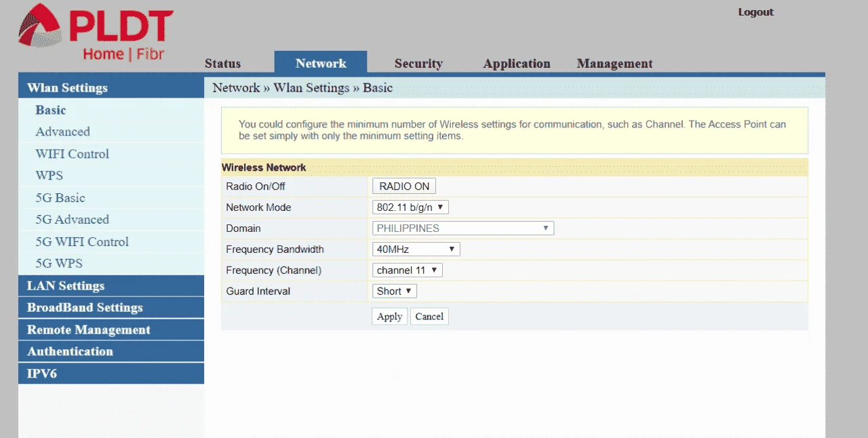Open 5G WIFI Control page
Screen dimensions: 868x438
click(x=82, y=241)
